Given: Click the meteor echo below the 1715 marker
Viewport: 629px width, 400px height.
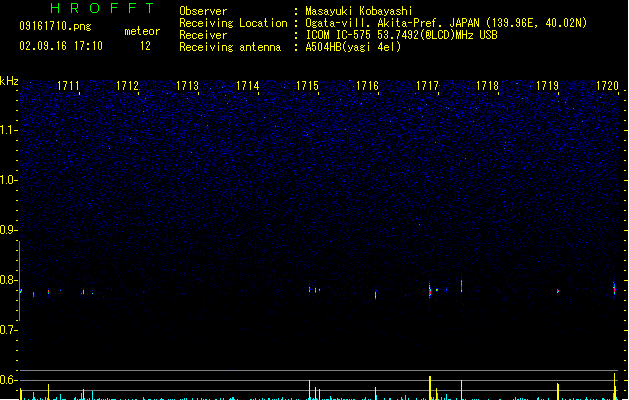Looking at the screenshot, I should [309, 288].
